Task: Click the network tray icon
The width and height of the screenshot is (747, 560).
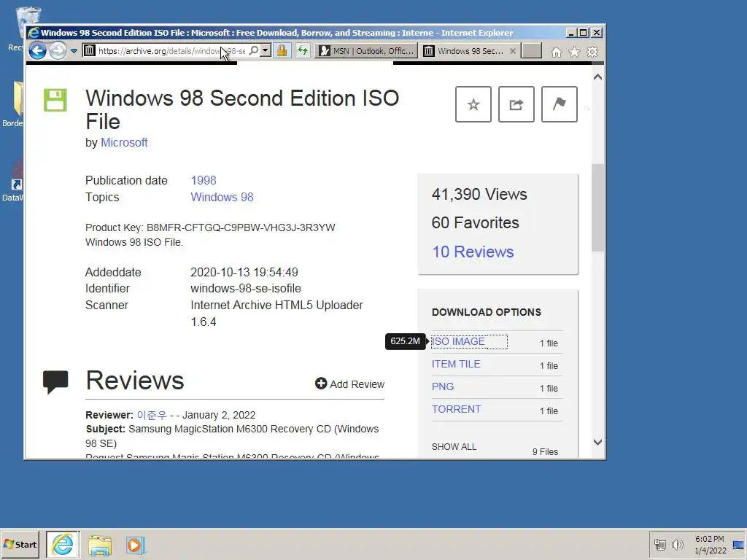Action: tap(659, 545)
